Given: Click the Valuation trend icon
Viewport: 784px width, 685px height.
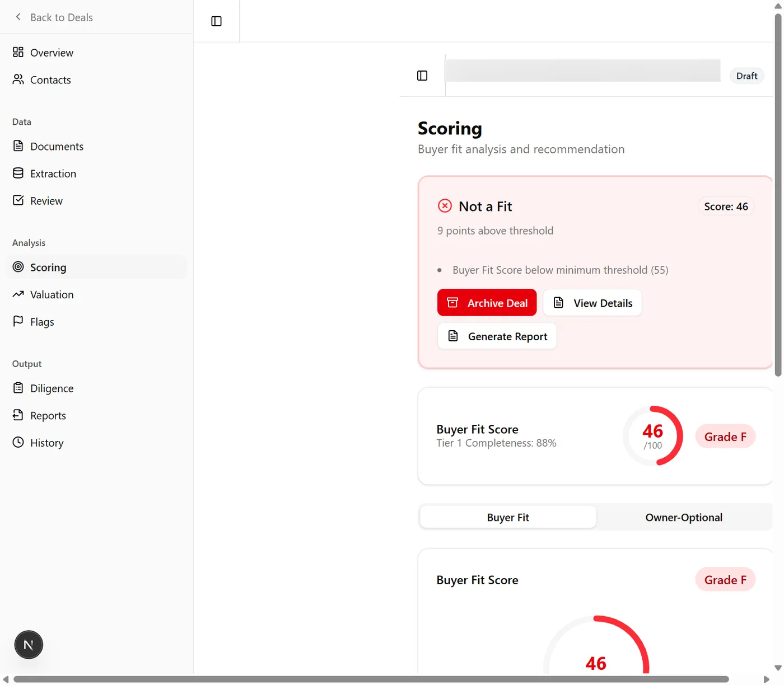Looking at the screenshot, I should click(18, 294).
